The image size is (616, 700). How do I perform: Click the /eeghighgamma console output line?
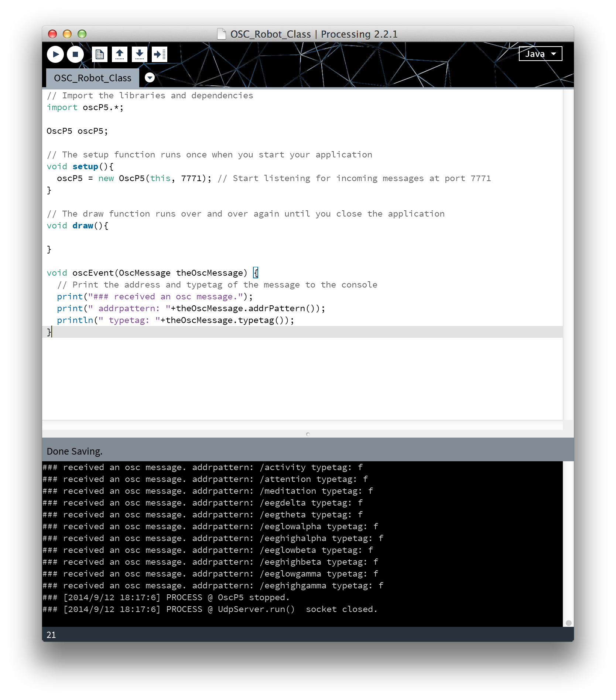(213, 586)
